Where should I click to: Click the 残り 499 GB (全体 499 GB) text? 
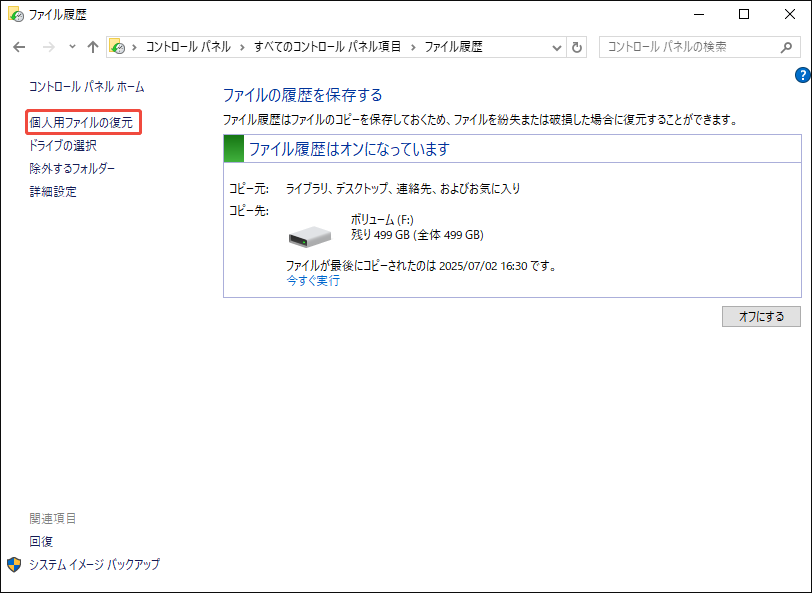417,235
